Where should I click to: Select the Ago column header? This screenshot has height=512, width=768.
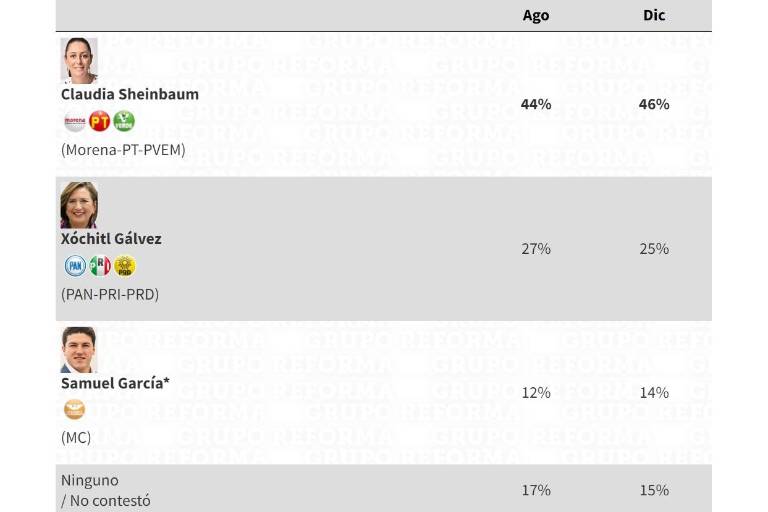click(536, 15)
